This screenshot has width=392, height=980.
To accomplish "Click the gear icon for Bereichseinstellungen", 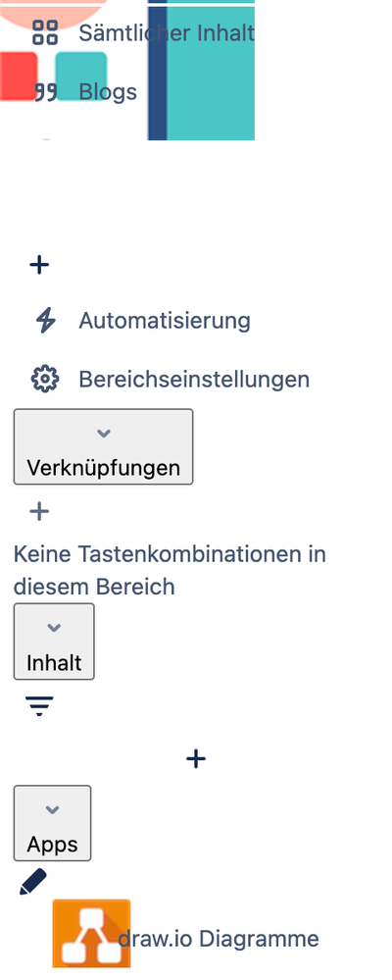I will tap(45, 380).
